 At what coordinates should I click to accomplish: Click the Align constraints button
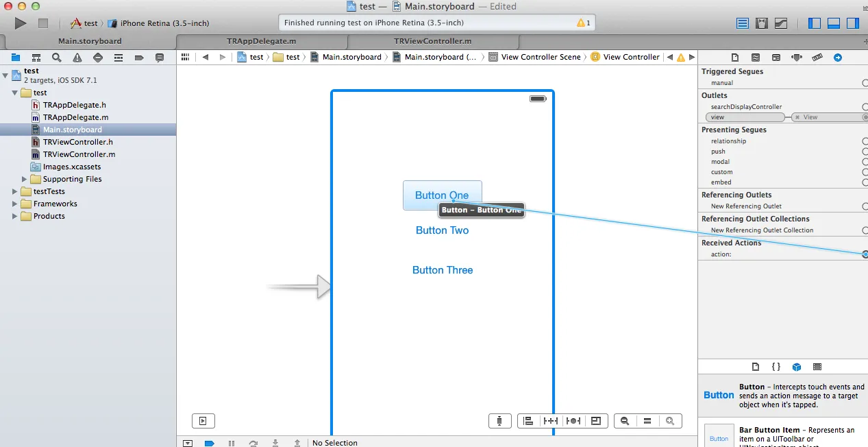pyautogui.click(x=528, y=421)
